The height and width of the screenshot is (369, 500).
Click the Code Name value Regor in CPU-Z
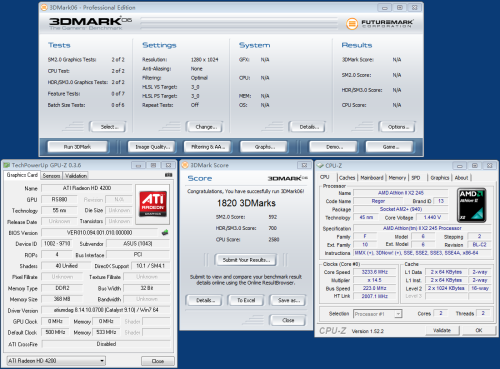(x=378, y=201)
